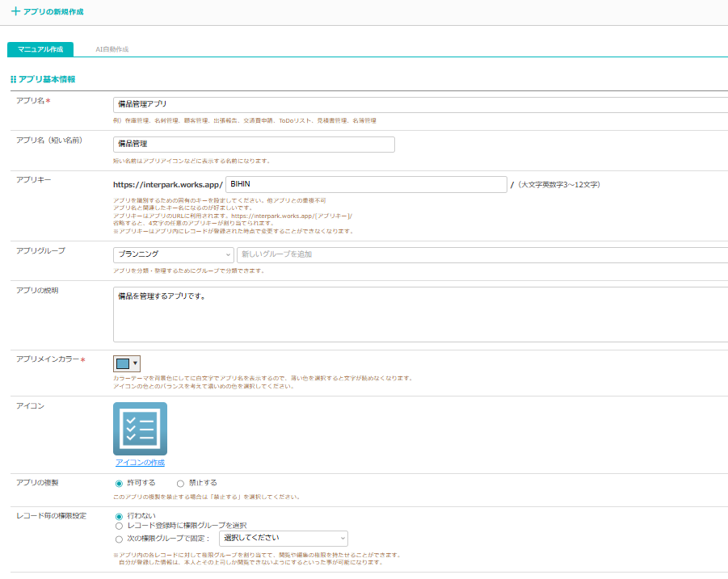Screen dimensions: 728x579
Task: Select レコード登録時に権限グループを選択 radio option
Action: (x=119, y=526)
